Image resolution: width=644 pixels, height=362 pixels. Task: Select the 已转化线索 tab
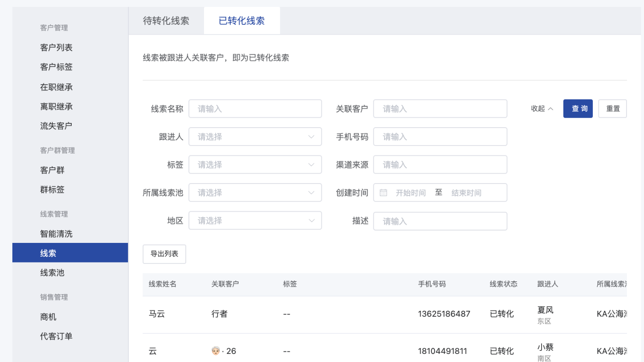242,20
